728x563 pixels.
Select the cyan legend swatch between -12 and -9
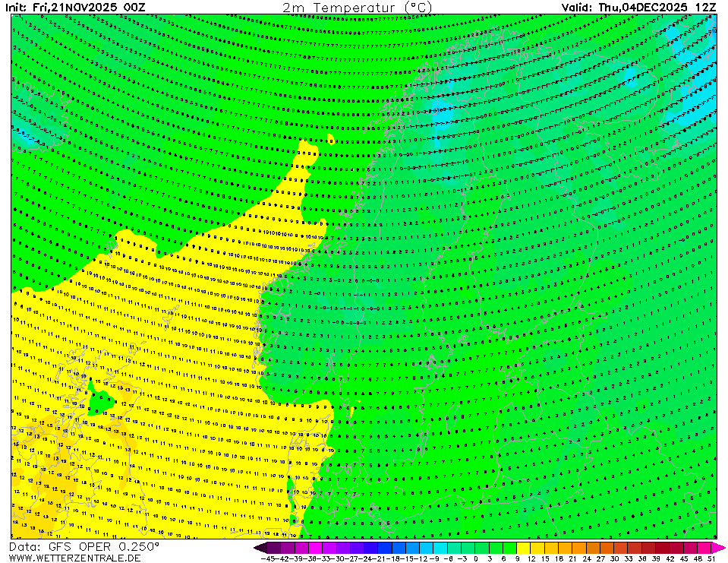(x=427, y=547)
